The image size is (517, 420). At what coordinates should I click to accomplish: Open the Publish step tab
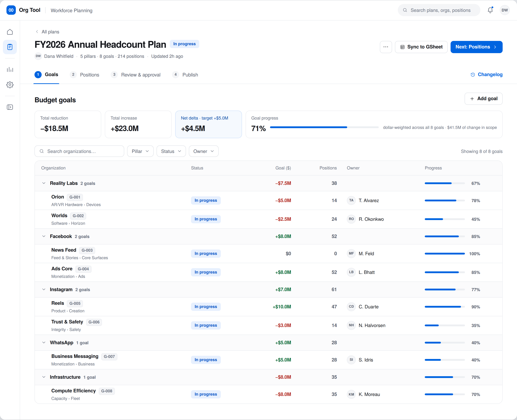click(x=185, y=74)
